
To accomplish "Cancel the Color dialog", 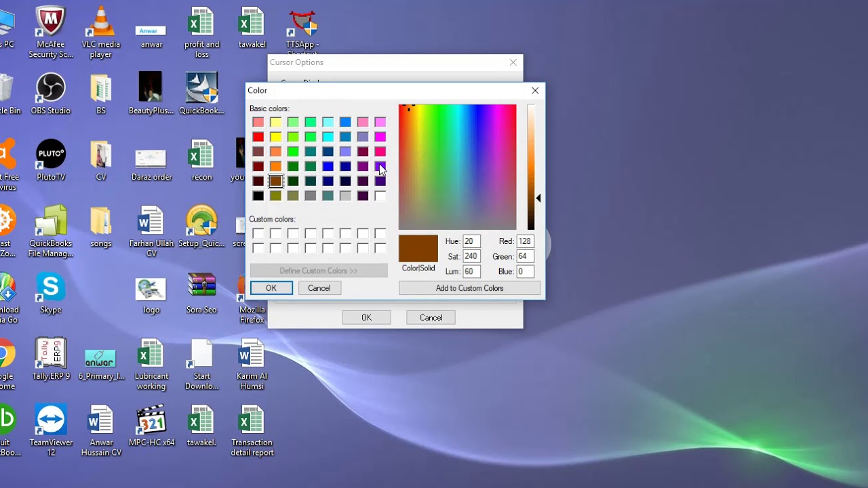I will [x=319, y=288].
